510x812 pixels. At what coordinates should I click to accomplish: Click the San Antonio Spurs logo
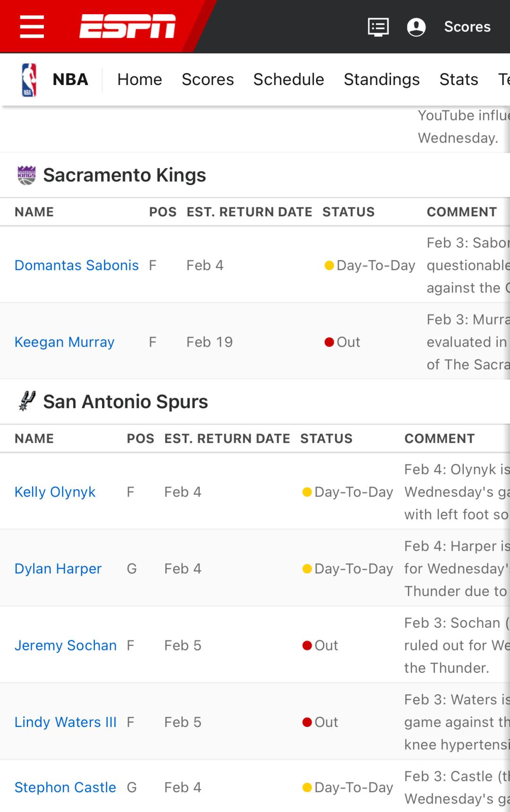coord(26,402)
